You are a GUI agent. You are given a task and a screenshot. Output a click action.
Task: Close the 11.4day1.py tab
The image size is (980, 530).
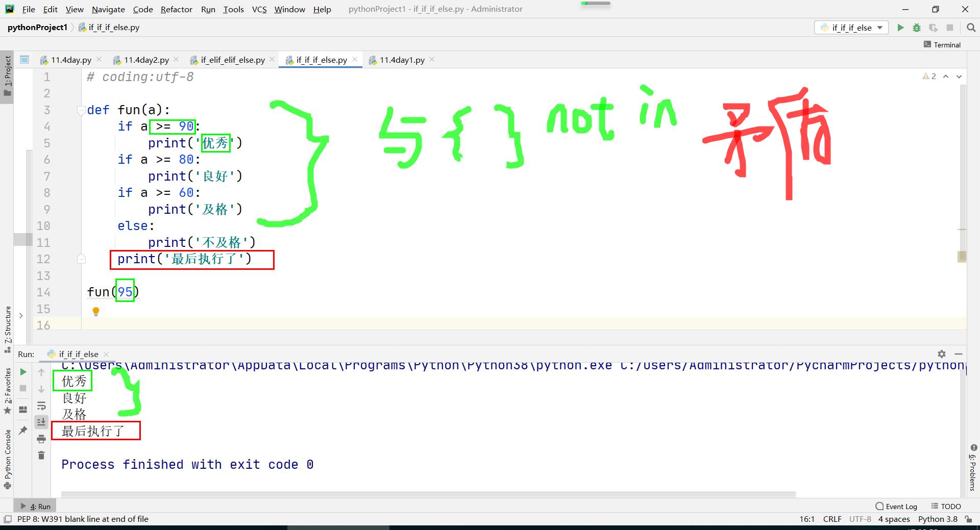tap(432, 60)
